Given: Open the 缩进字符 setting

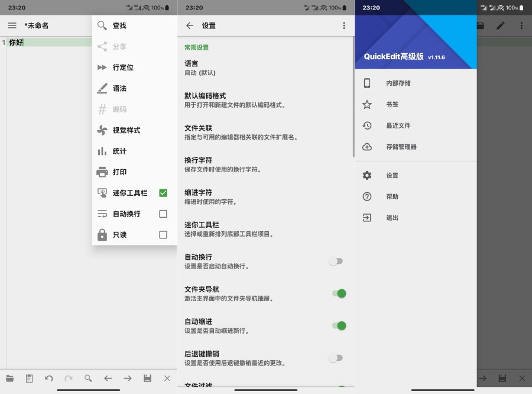Looking at the screenshot, I should click(265, 197).
